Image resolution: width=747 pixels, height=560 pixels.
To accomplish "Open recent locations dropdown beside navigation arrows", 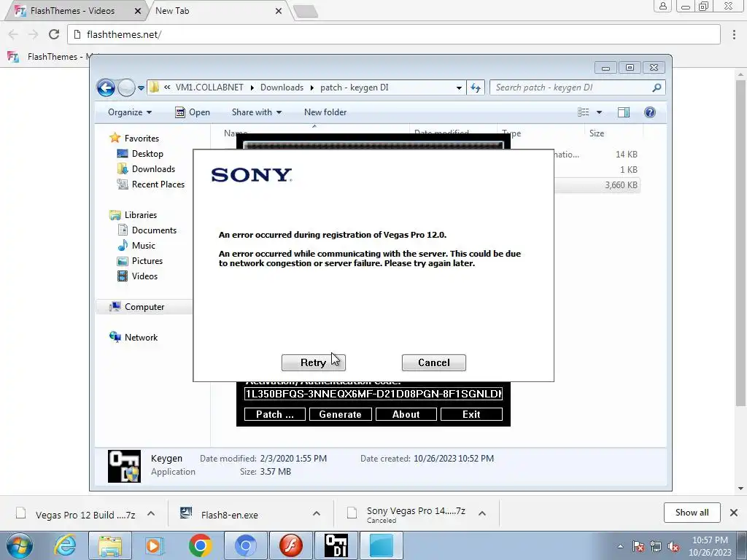I will click(x=141, y=88).
